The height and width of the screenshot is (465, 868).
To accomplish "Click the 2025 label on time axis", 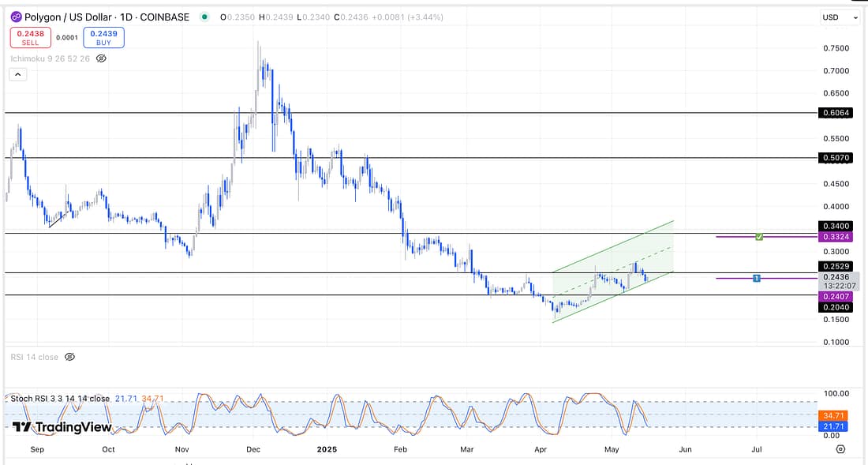I will (326, 448).
